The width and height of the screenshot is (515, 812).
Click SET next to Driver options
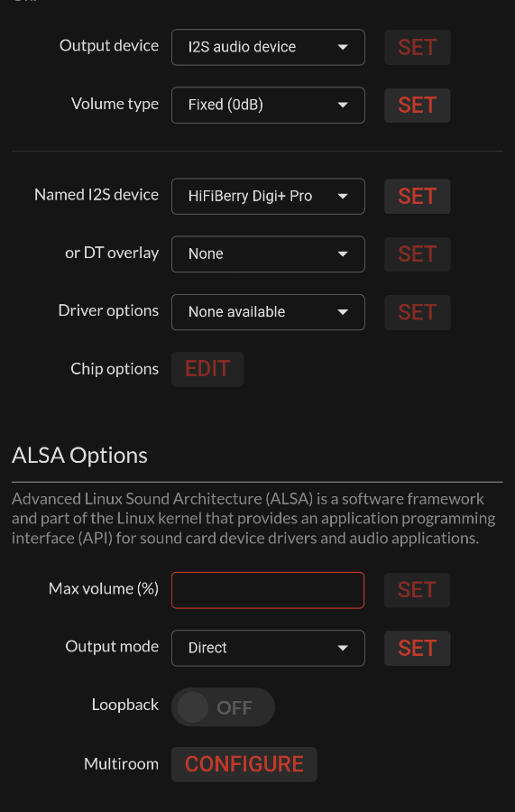pyautogui.click(x=418, y=312)
